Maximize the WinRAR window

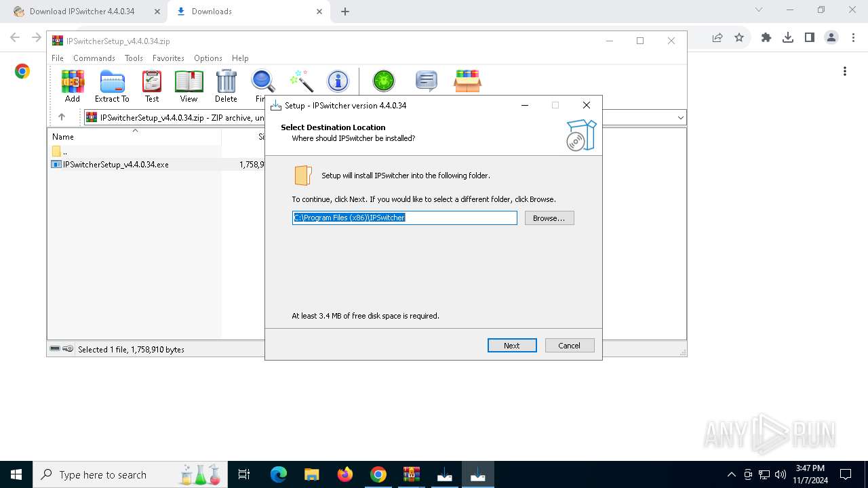tap(640, 41)
